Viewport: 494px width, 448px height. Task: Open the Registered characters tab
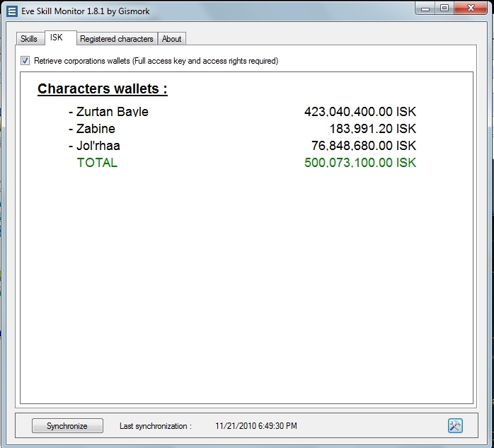tap(117, 39)
